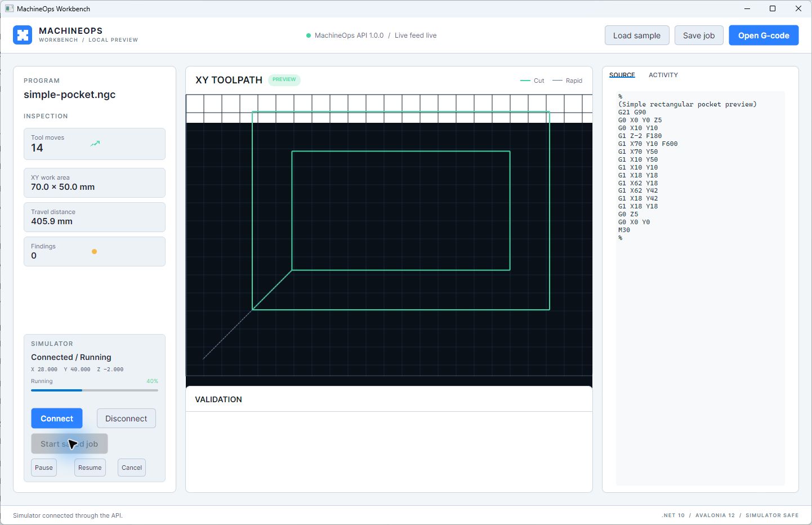Click the G1 Z-2 F180 source line
The image size is (812, 525).
(640, 136)
